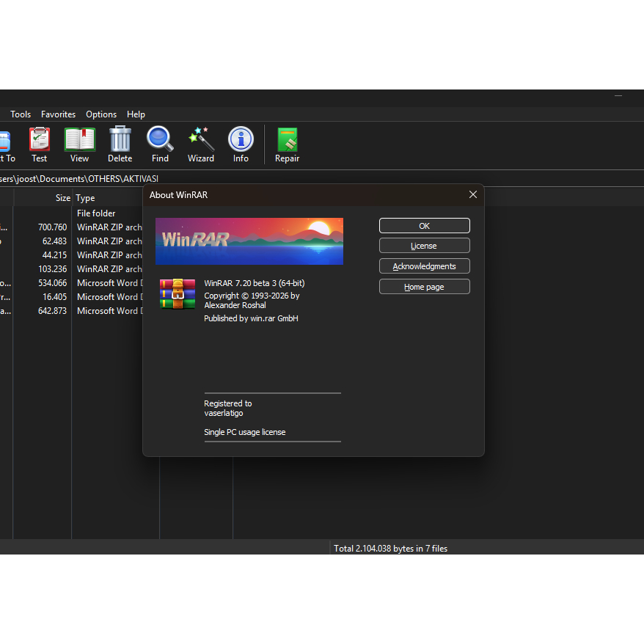Select the File folder row

tap(71, 213)
